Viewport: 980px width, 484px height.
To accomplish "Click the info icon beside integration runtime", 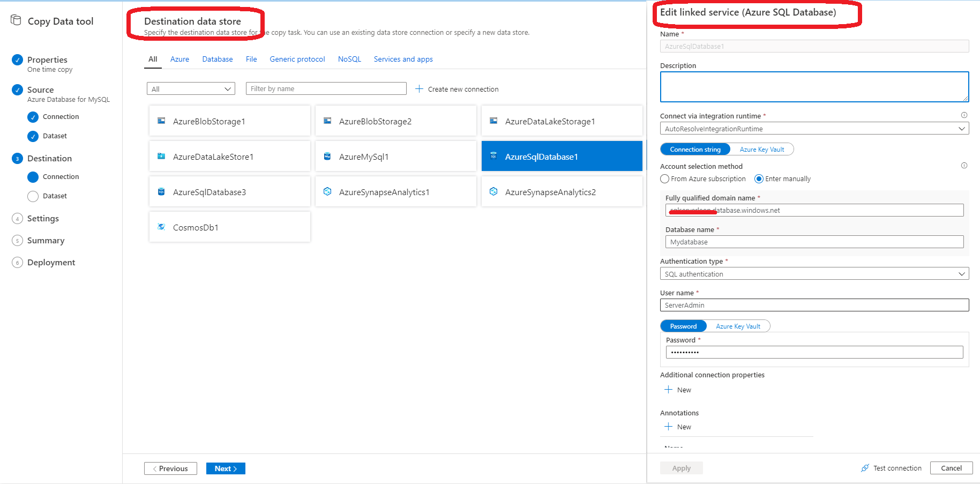I will coord(964,115).
